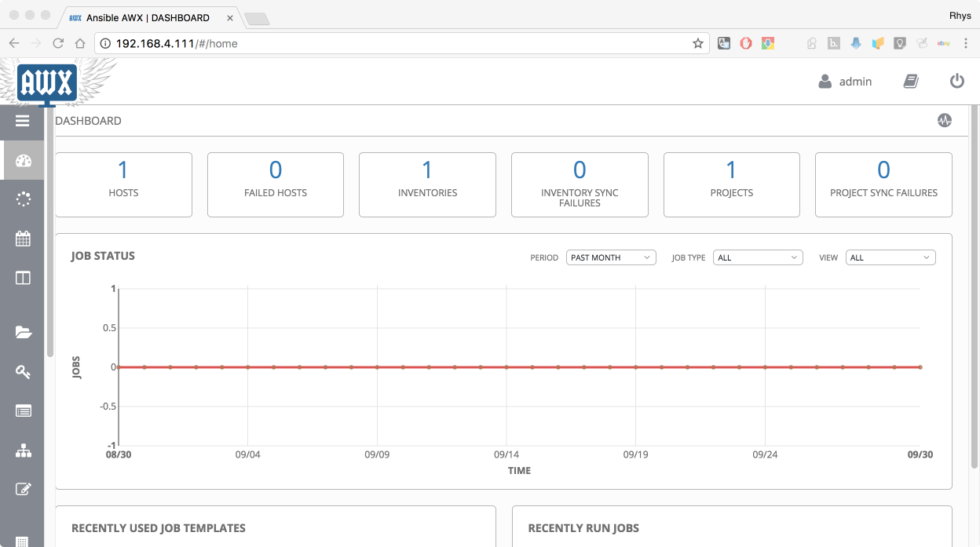
Task: Expand the Job Type dropdown
Action: click(x=758, y=257)
